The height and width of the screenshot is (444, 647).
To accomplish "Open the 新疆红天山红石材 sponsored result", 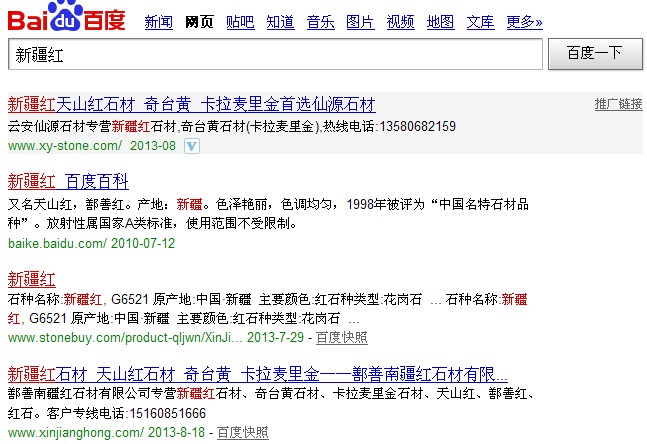I will pos(191,104).
